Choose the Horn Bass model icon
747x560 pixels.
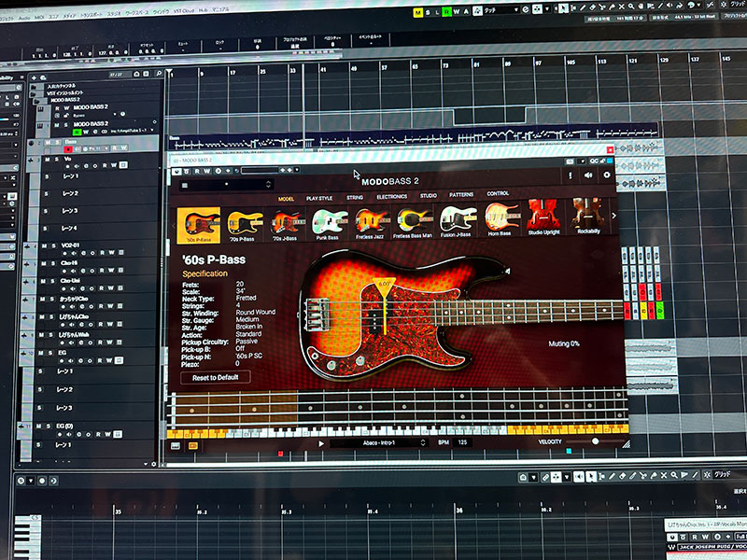[x=500, y=220]
